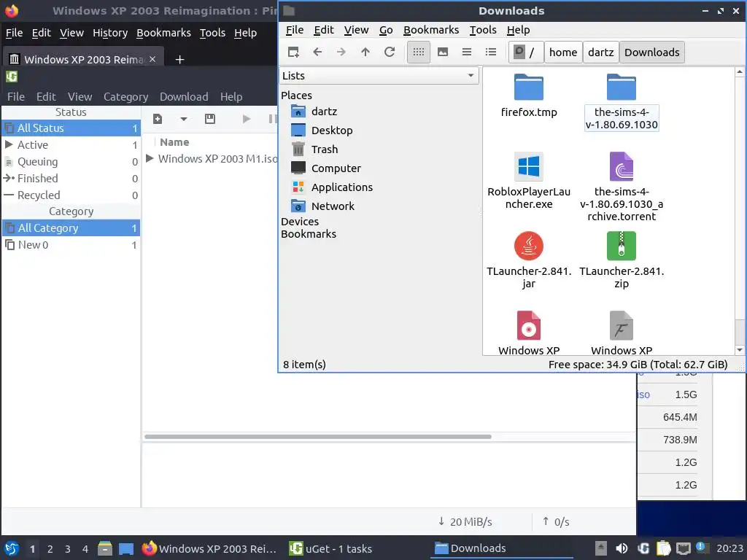
Task: Select the gray Windows XP document file
Action: [622, 332]
